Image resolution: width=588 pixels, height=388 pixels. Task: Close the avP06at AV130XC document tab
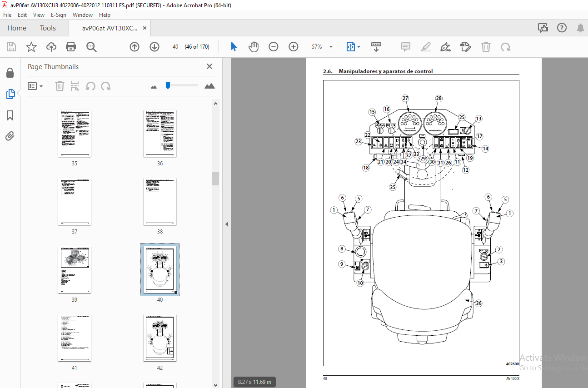(x=145, y=28)
